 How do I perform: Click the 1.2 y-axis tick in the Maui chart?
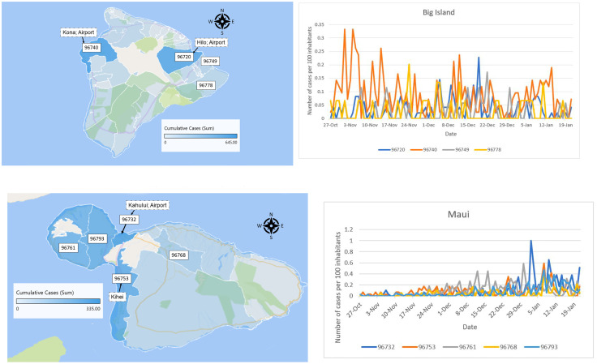click(349, 229)
